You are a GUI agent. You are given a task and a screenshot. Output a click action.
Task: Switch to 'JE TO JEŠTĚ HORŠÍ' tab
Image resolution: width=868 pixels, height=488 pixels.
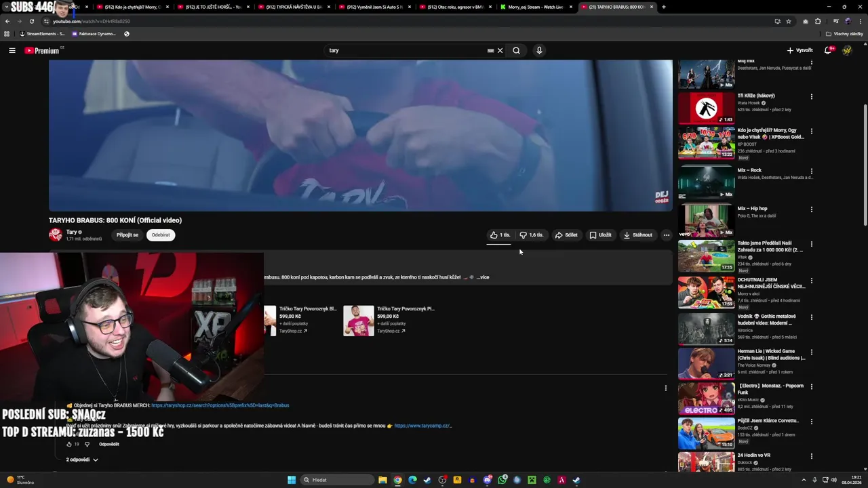[x=212, y=7]
